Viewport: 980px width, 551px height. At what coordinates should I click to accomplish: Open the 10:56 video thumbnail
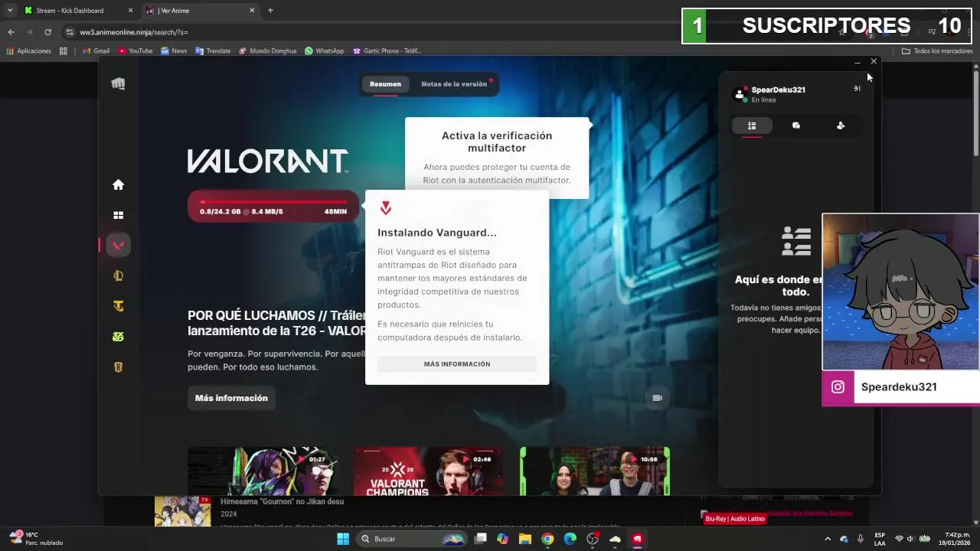(x=595, y=471)
